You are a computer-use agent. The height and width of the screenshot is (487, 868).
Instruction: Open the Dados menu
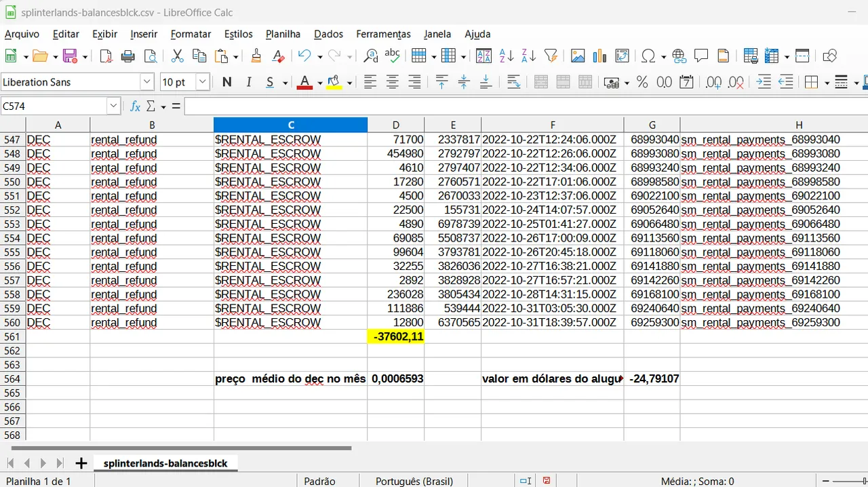click(328, 34)
